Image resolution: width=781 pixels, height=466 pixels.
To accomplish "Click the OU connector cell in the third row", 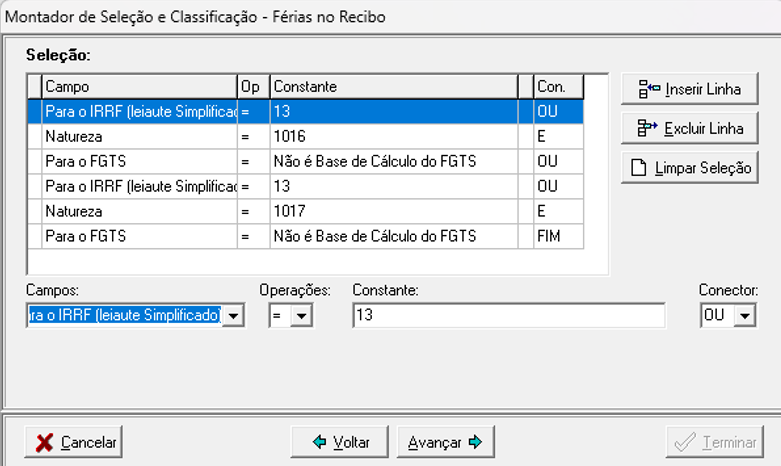I will (x=558, y=161).
